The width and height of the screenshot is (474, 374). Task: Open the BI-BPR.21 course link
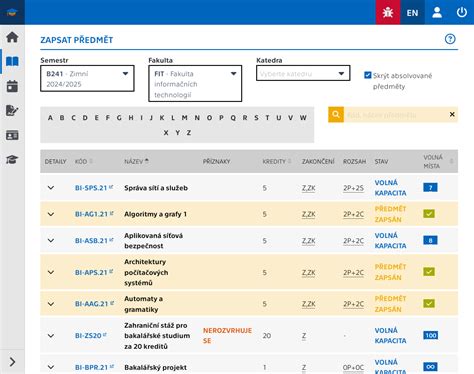click(x=95, y=367)
